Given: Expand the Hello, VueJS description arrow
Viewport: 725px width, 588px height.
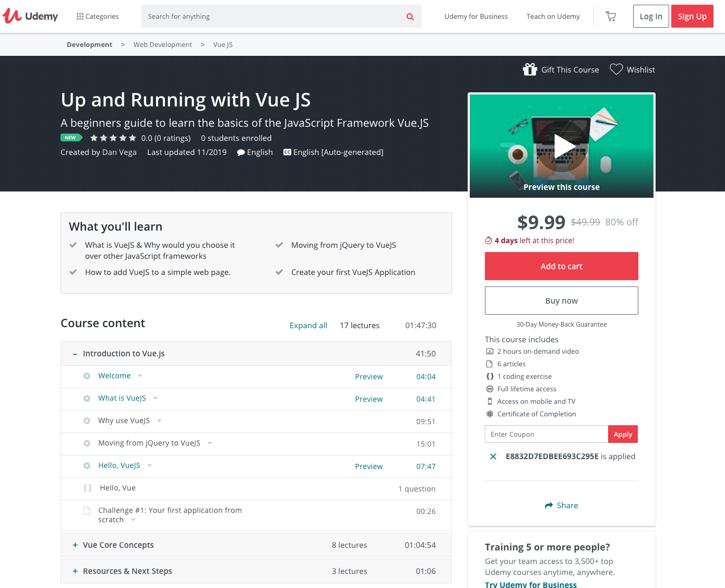Looking at the screenshot, I should coord(149,466).
